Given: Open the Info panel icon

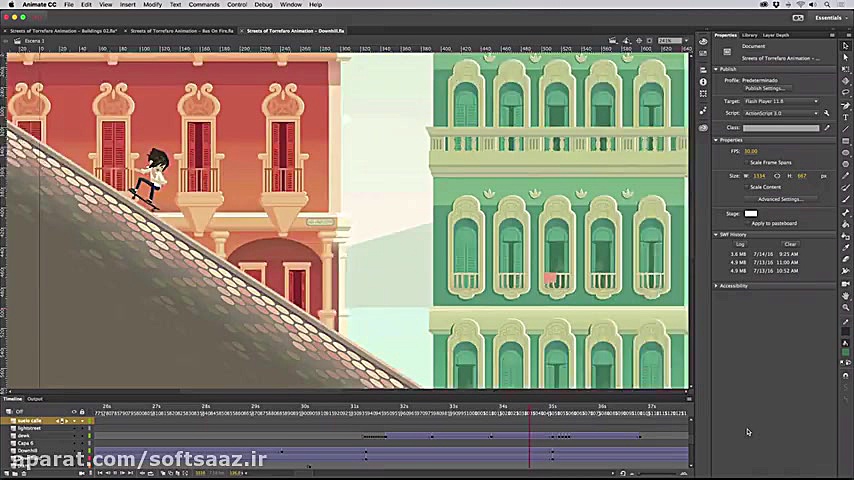Looking at the screenshot, I should pos(703,82).
